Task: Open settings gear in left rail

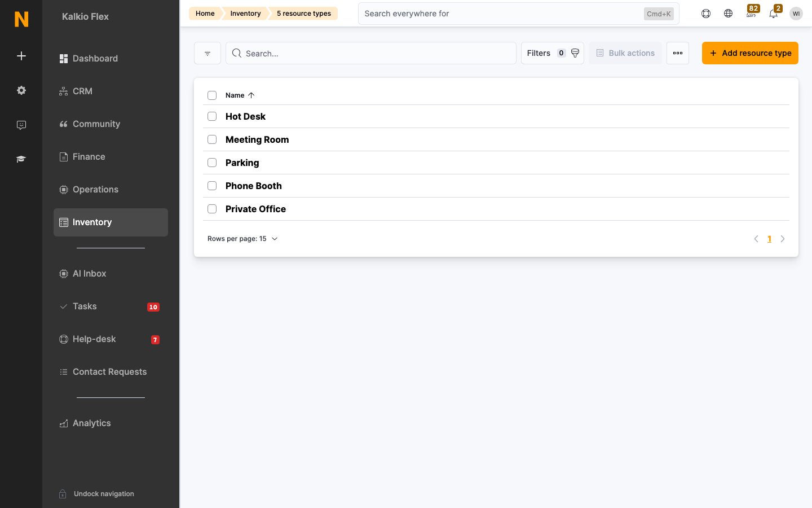Action: click(x=21, y=90)
